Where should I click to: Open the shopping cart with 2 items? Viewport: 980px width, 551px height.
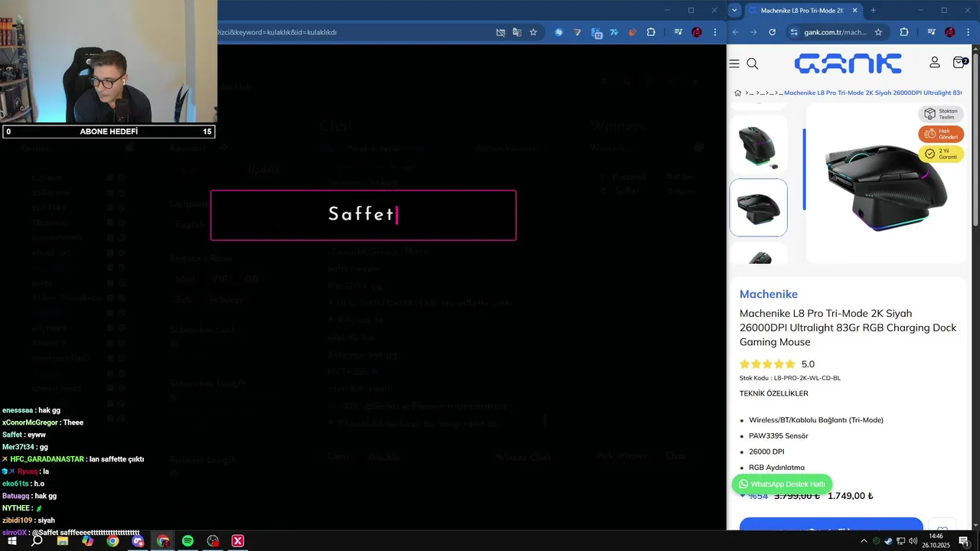coord(959,62)
